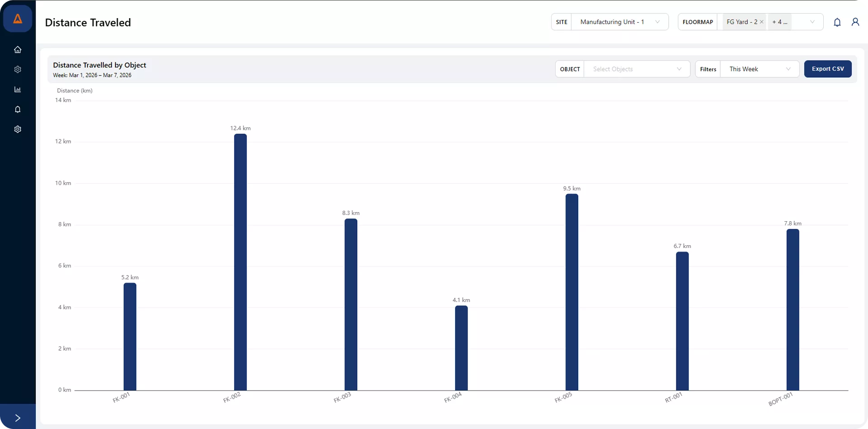Open top-right notifications bell
868x429 pixels.
tap(837, 22)
